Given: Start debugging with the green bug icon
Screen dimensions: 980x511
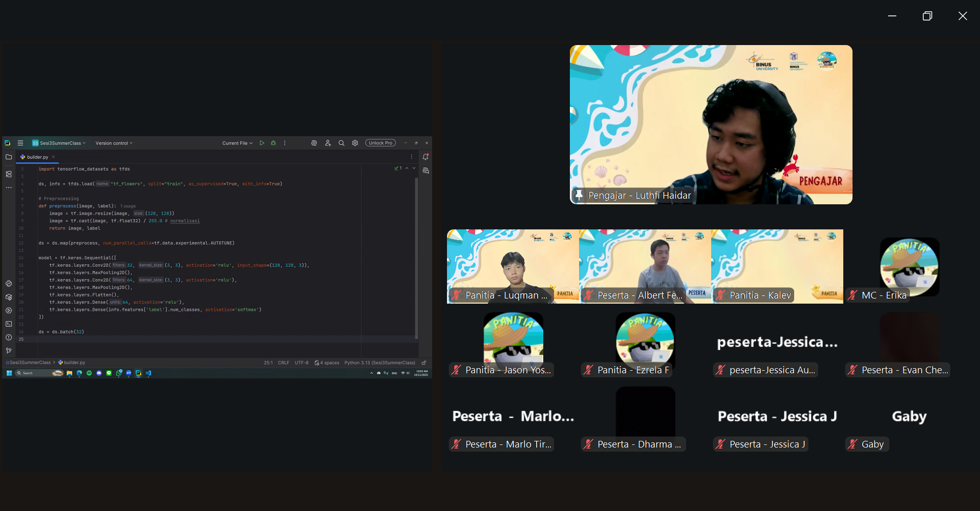Looking at the screenshot, I should [273, 143].
